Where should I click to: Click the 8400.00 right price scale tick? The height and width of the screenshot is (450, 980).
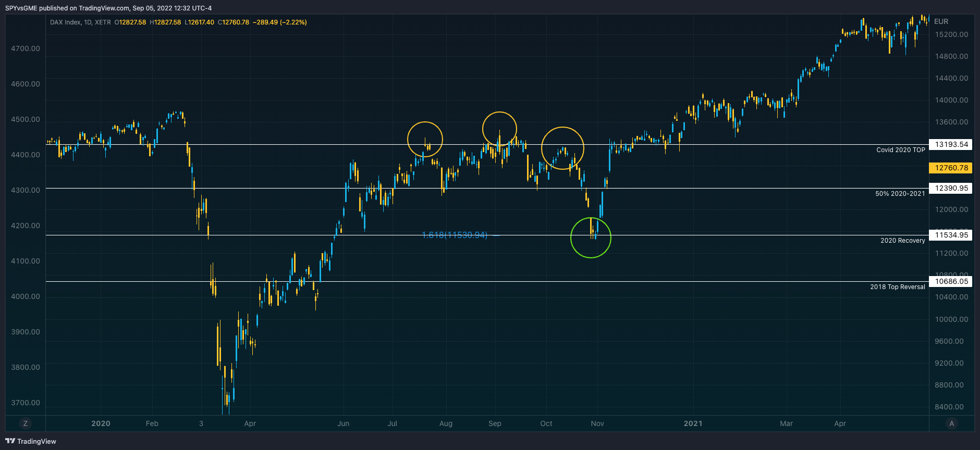point(949,407)
